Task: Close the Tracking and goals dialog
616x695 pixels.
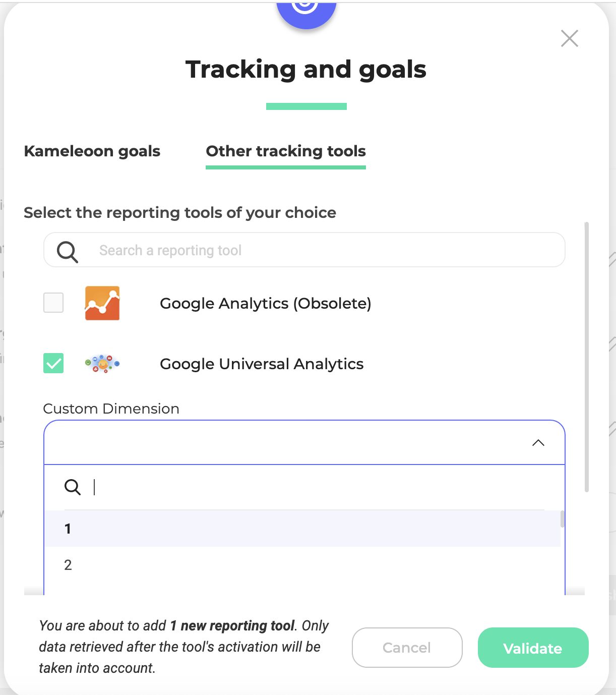Action: [x=570, y=38]
